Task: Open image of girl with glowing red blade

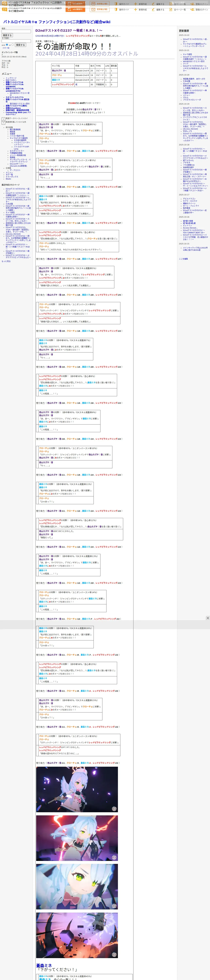Action: 77,838
